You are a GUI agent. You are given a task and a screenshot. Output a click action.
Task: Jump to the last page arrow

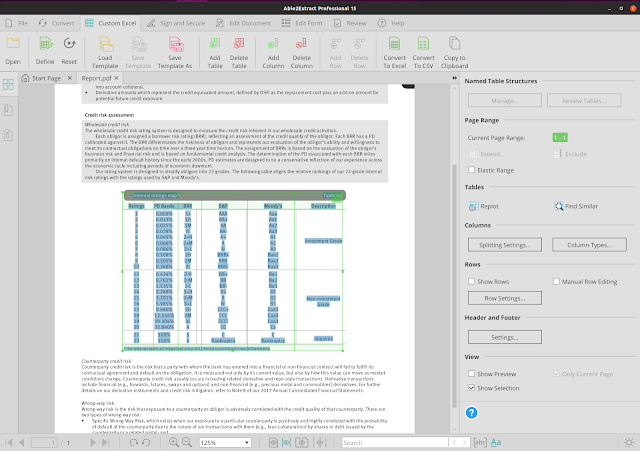tap(105, 442)
